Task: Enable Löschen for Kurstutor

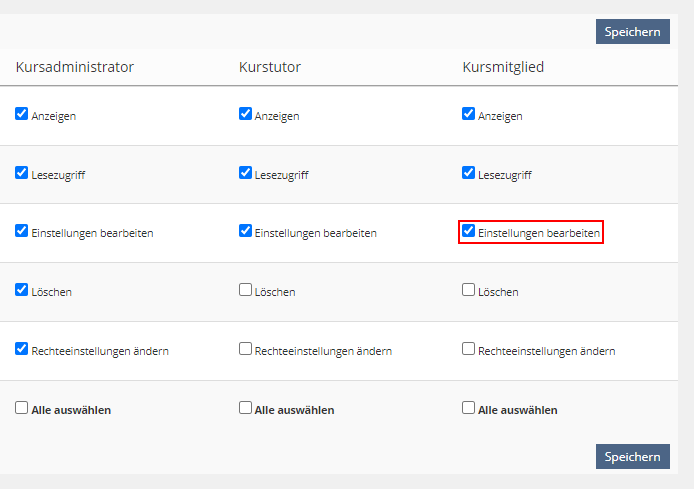Action: coord(245,290)
